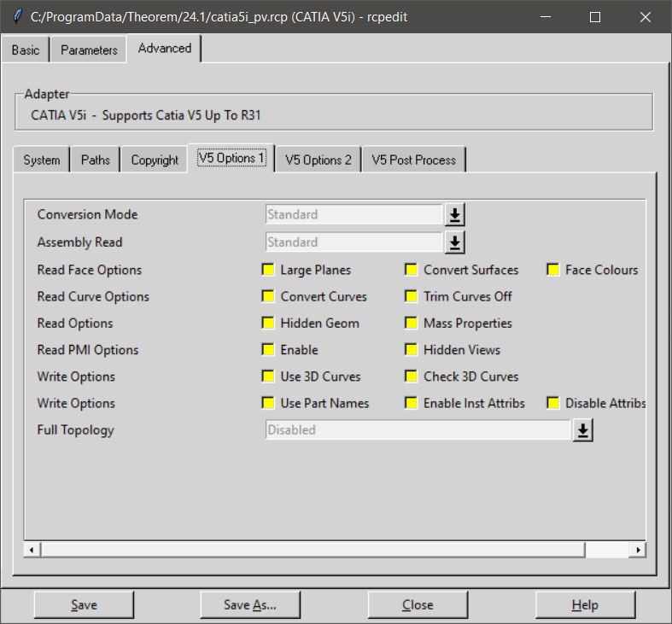Check the Read PMI Enable checkbox
672x624 pixels.
[x=268, y=350]
